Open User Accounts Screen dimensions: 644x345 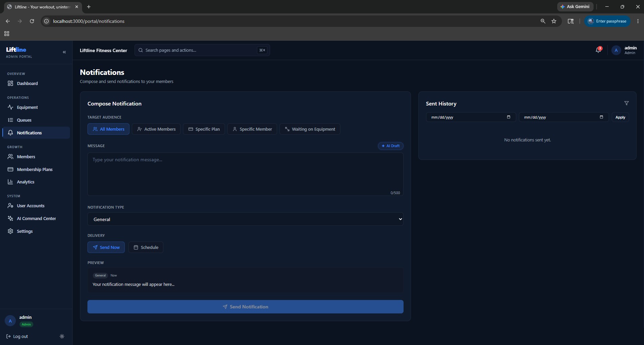[36, 206]
